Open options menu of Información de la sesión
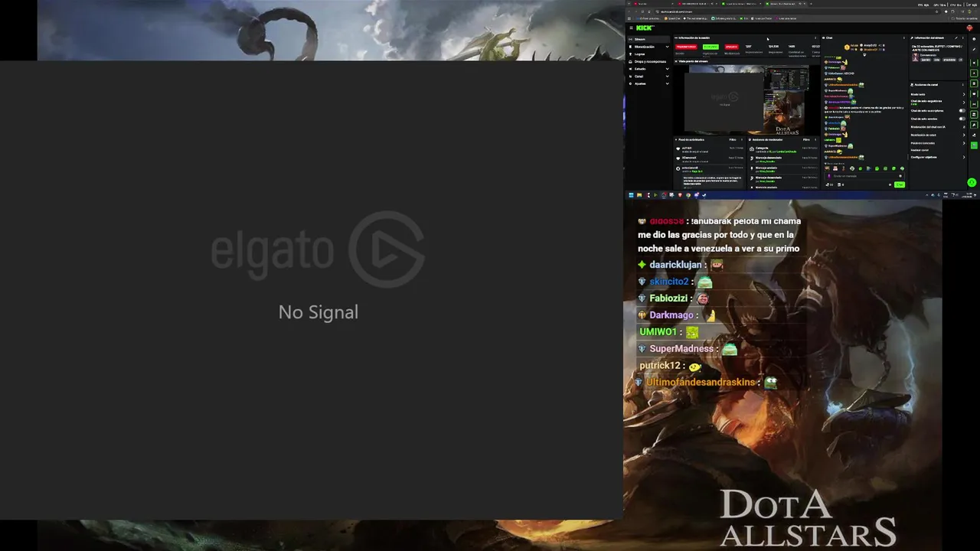The image size is (980, 551). [x=815, y=37]
